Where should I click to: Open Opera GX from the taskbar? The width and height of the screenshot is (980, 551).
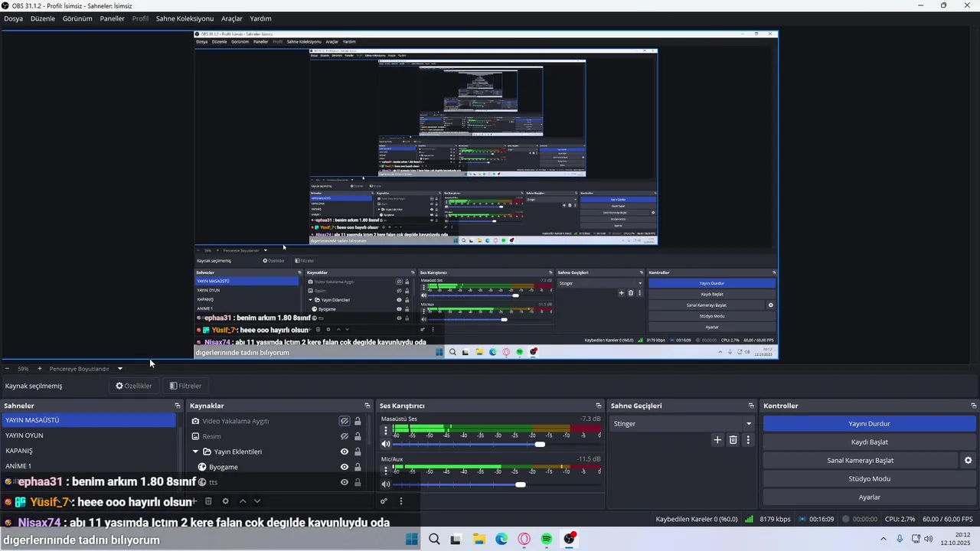[x=524, y=539]
